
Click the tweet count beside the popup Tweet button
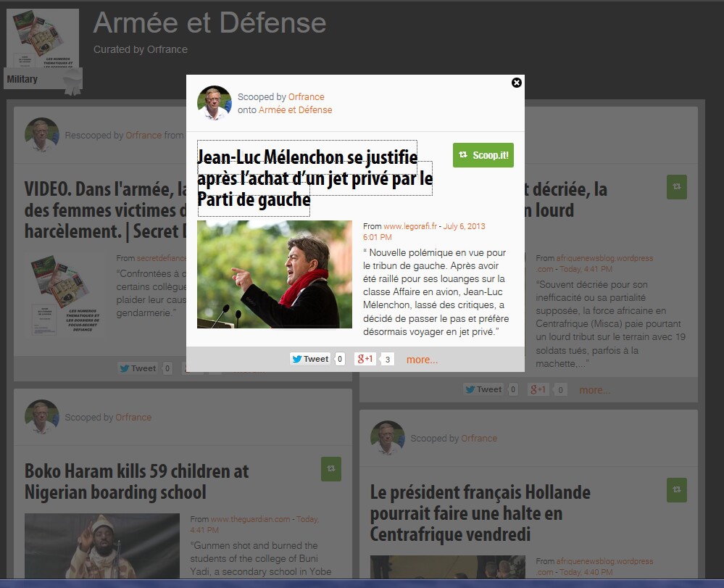(340, 359)
